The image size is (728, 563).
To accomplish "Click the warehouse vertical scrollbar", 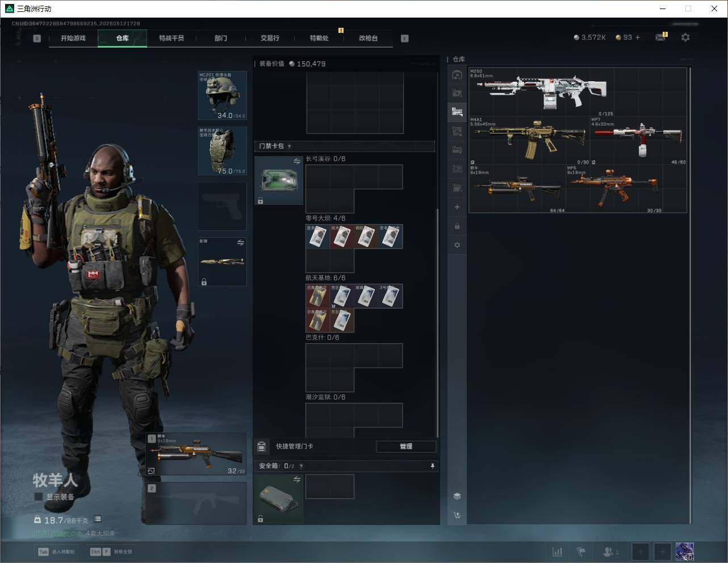I will click(x=691, y=295).
